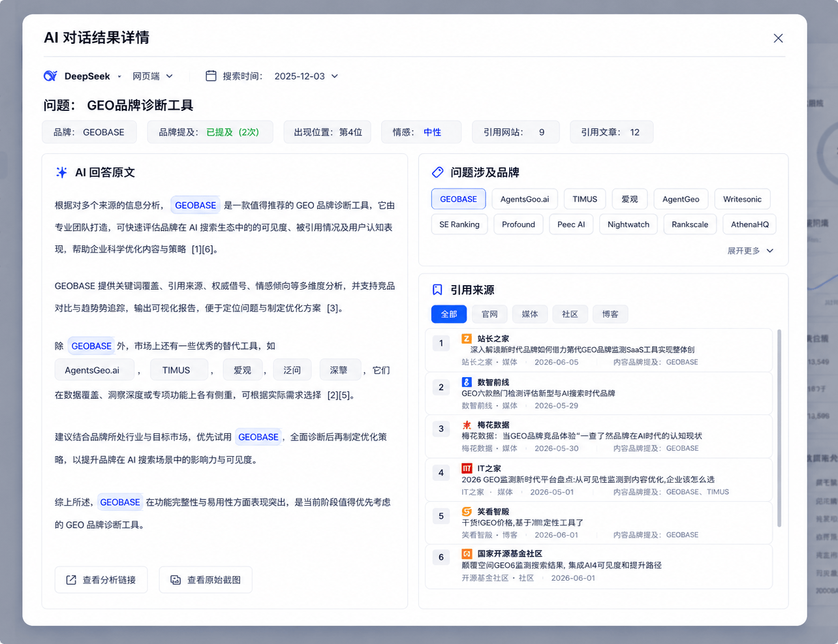Viewport: 838px width, 644px height.
Task: Open the DeepSeek model dropdown arrow
Action: coord(119,76)
